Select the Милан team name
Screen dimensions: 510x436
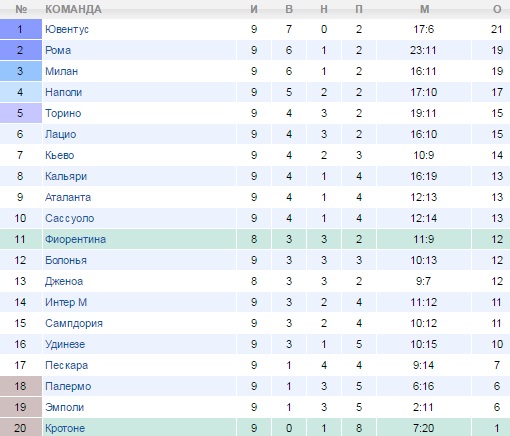pos(61,71)
